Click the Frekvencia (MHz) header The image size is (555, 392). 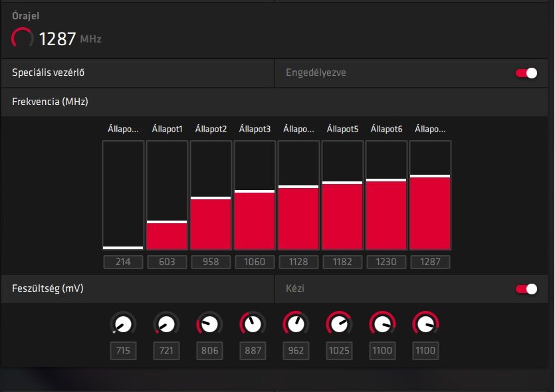[50, 102]
